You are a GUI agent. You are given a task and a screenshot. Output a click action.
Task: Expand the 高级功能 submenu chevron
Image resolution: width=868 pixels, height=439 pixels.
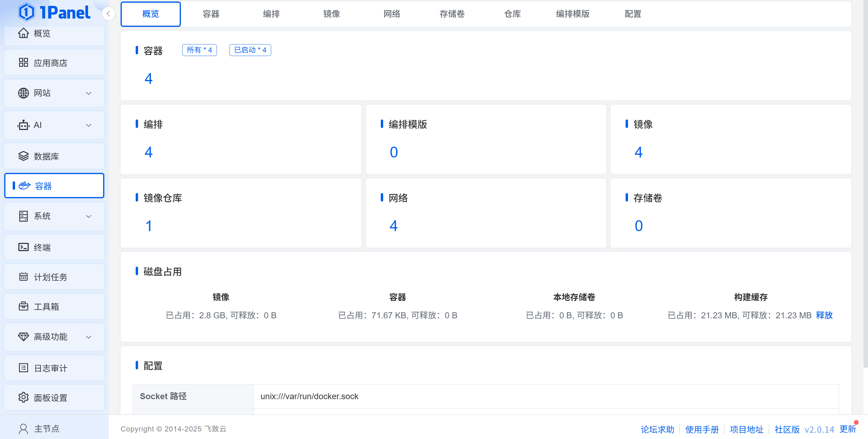pos(89,337)
